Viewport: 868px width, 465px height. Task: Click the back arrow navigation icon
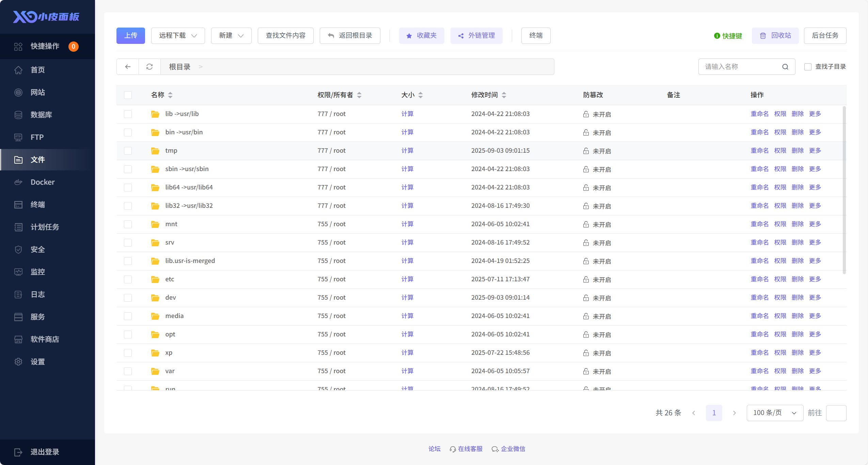[x=128, y=67]
